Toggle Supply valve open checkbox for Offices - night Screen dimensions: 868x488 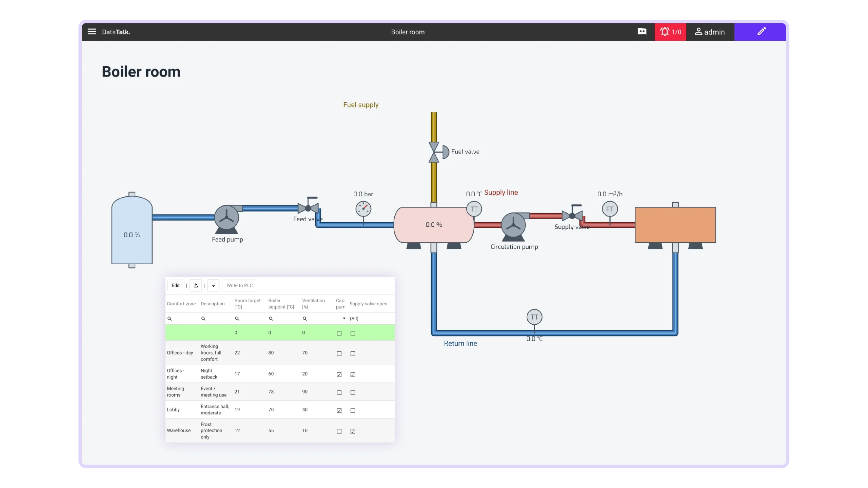click(353, 374)
